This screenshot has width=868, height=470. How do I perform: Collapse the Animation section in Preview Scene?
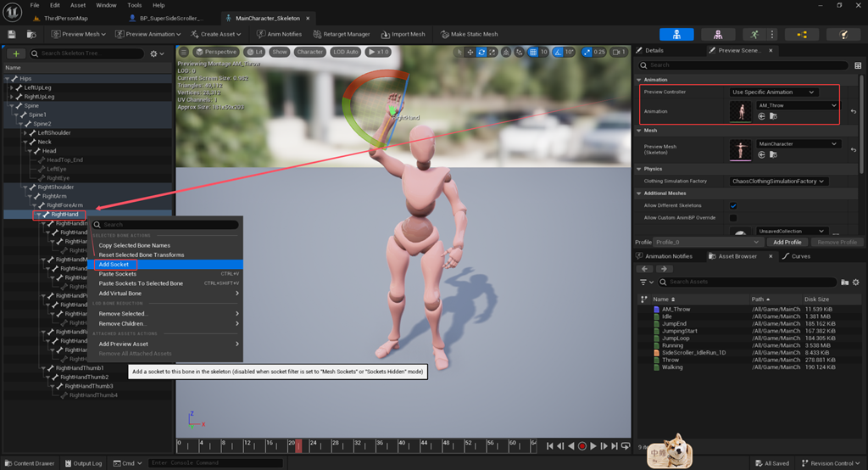[639, 80]
